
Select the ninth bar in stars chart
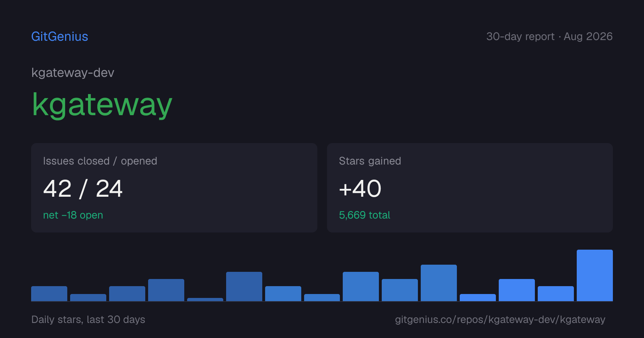361,286
